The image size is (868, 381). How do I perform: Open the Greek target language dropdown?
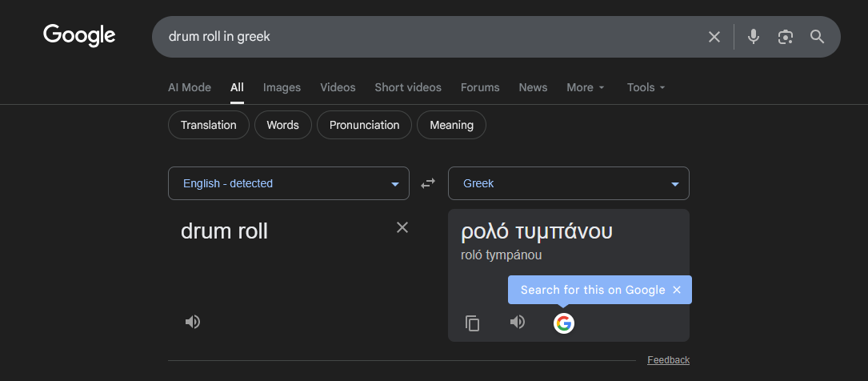pos(569,183)
